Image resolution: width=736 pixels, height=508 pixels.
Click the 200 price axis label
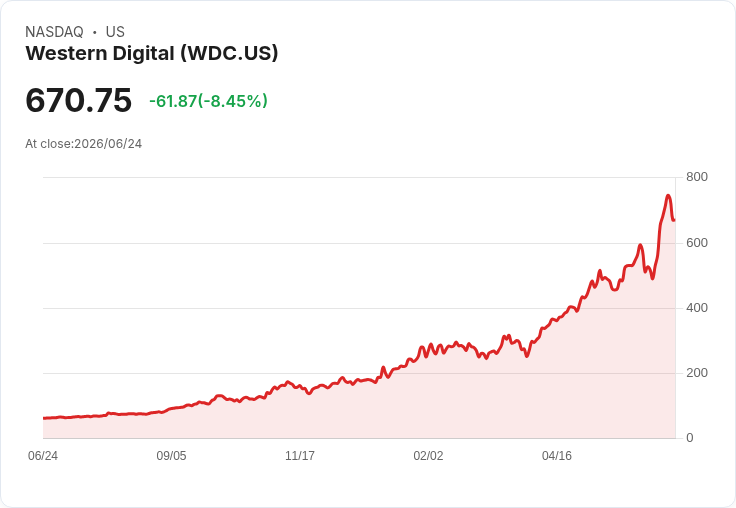[x=697, y=373]
